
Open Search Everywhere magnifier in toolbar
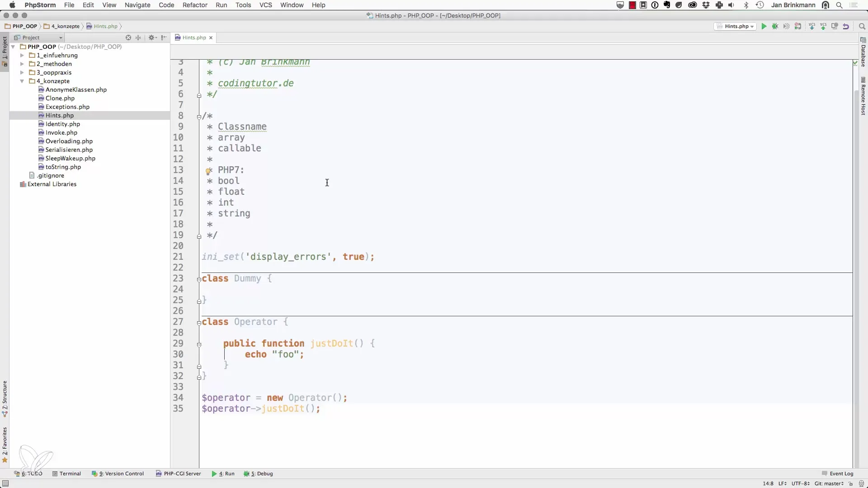click(862, 27)
